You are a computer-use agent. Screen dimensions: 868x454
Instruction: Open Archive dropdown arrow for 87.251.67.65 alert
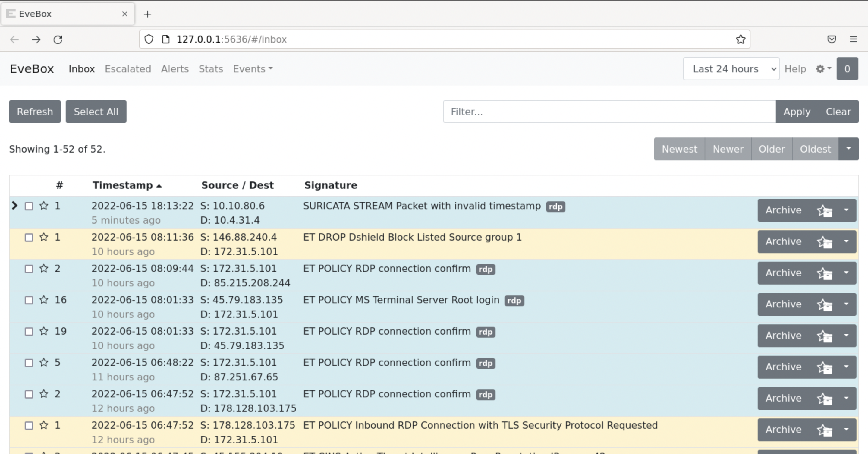(x=846, y=367)
